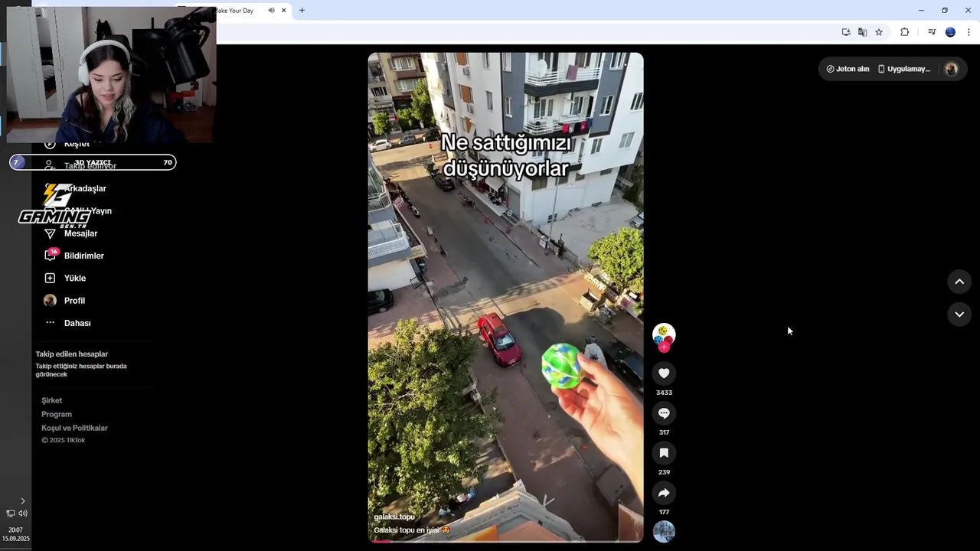
Task: Save the video with the bookmark icon
Action: point(664,453)
